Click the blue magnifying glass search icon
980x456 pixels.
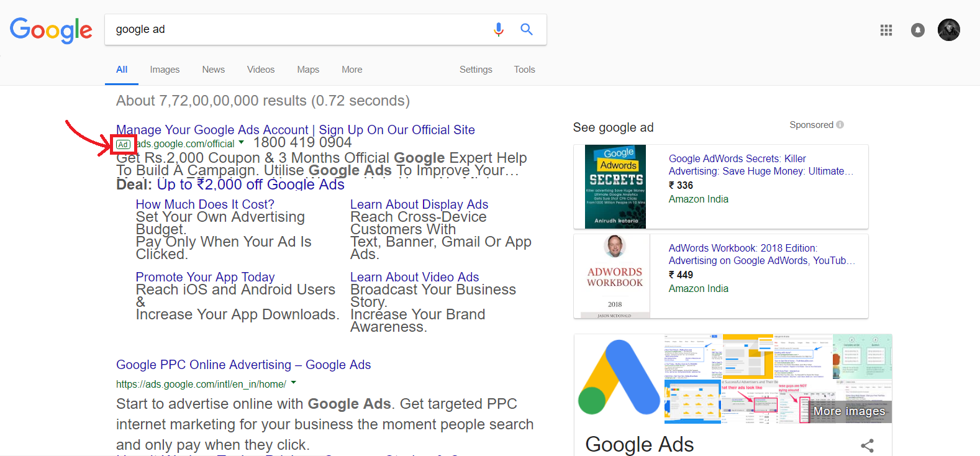pyautogui.click(x=527, y=29)
